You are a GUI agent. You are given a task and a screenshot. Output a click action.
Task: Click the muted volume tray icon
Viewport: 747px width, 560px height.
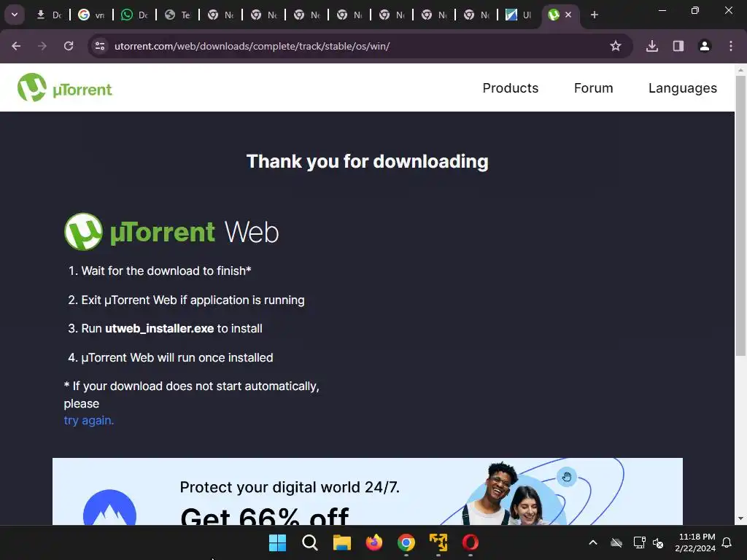pos(658,542)
